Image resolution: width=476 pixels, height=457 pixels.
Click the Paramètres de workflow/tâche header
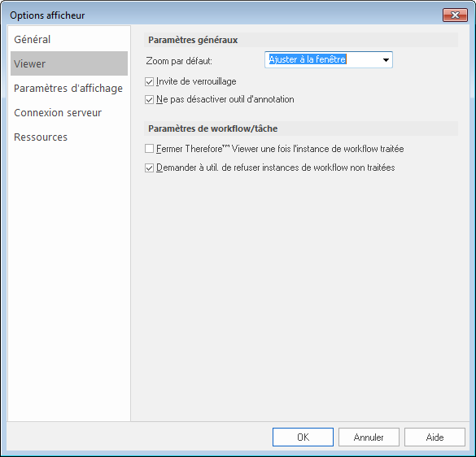coord(301,128)
